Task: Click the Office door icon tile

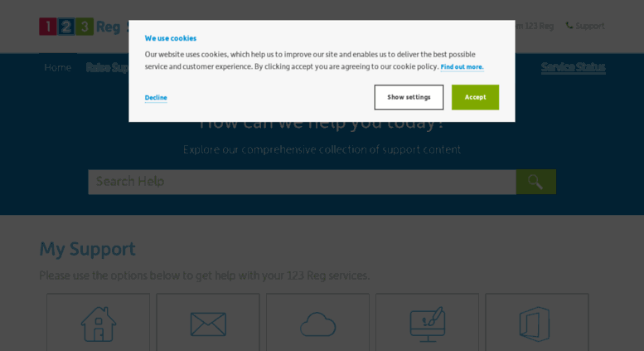Action: click(x=537, y=322)
